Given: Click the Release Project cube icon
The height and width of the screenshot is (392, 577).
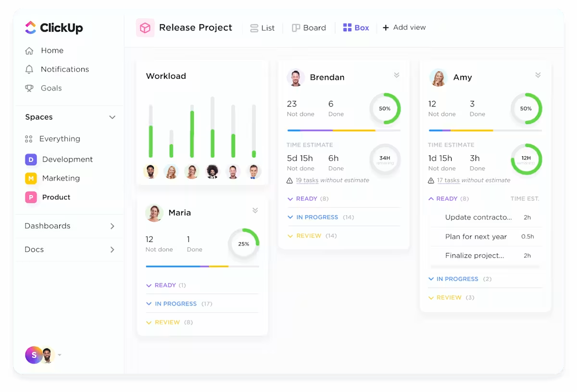Looking at the screenshot, I should click(145, 28).
